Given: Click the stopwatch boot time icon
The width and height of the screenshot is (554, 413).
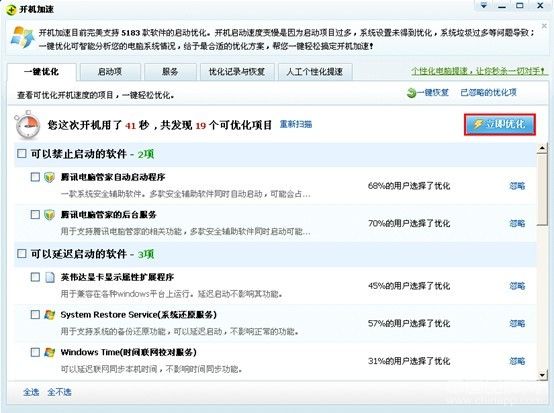Looking at the screenshot, I should pyautogui.click(x=28, y=125).
